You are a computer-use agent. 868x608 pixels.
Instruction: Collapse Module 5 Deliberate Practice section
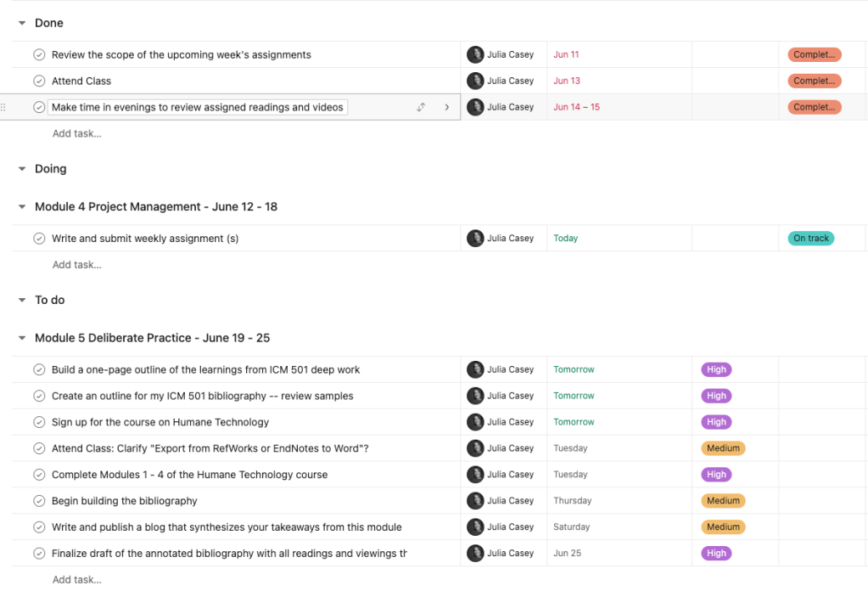coord(22,338)
